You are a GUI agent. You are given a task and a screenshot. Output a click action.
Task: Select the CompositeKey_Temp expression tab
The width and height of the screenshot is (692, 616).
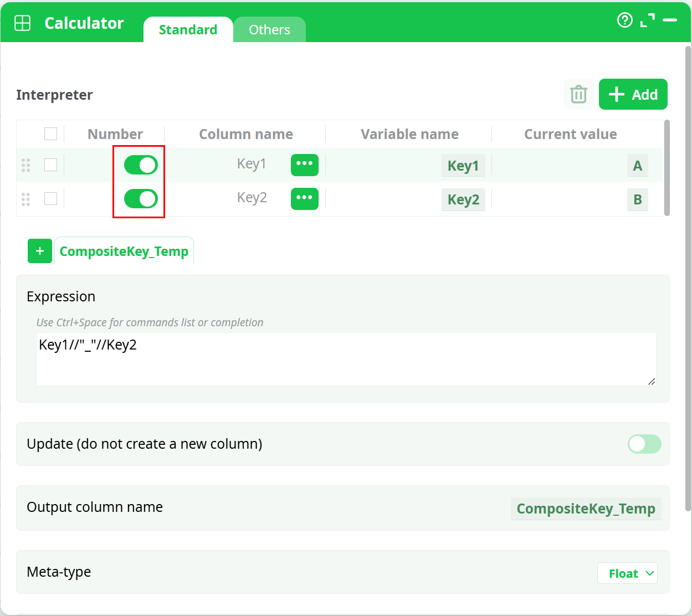pyautogui.click(x=124, y=251)
